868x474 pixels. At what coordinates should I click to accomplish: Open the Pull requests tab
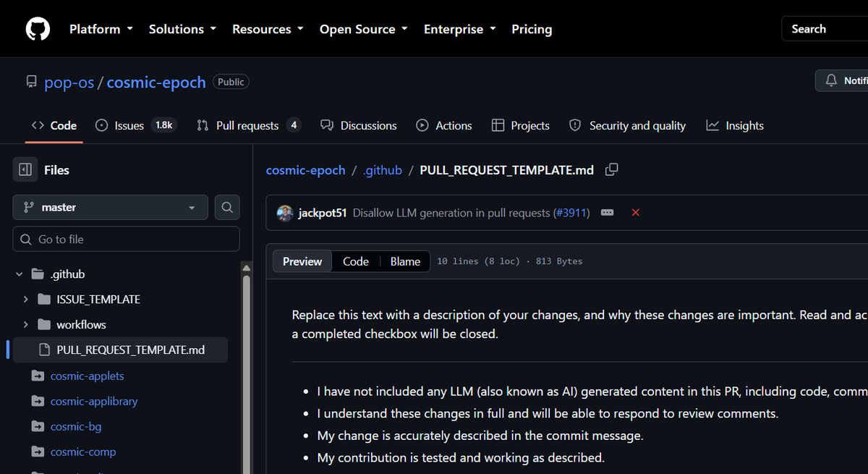249,125
